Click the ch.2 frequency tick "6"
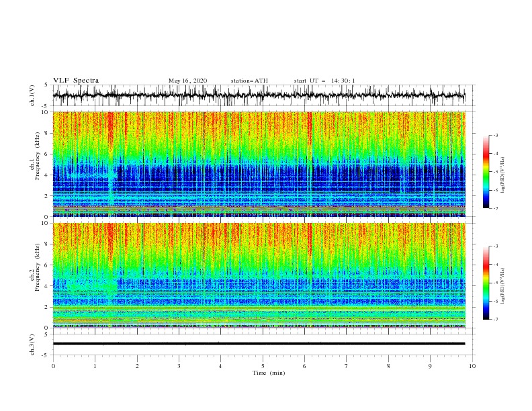 click(46, 265)
